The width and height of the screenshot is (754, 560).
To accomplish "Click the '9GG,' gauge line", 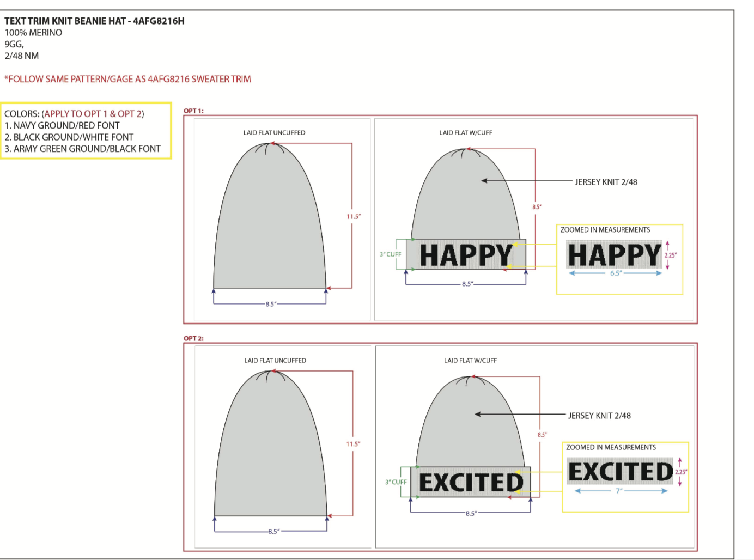I will tap(14, 44).
